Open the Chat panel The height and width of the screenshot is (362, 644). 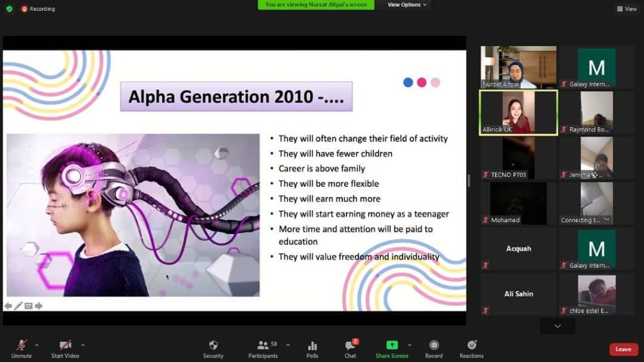(x=350, y=349)
